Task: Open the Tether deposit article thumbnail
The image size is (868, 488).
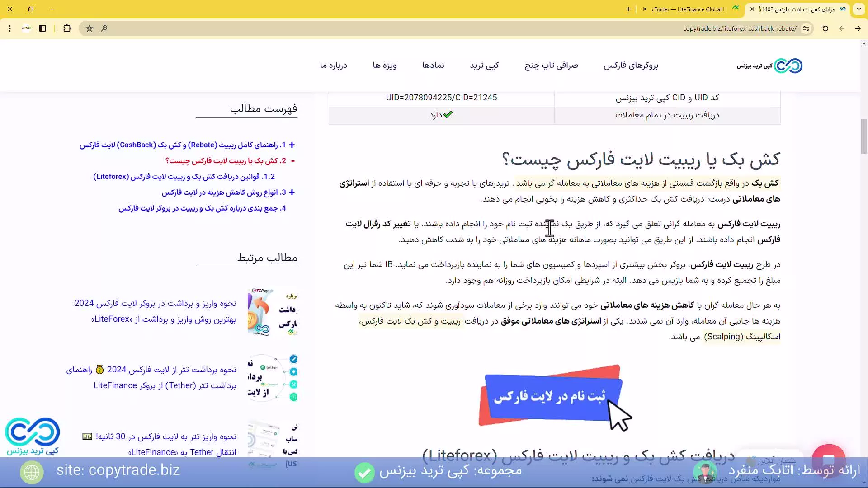Action: click(x=273, y=445)
